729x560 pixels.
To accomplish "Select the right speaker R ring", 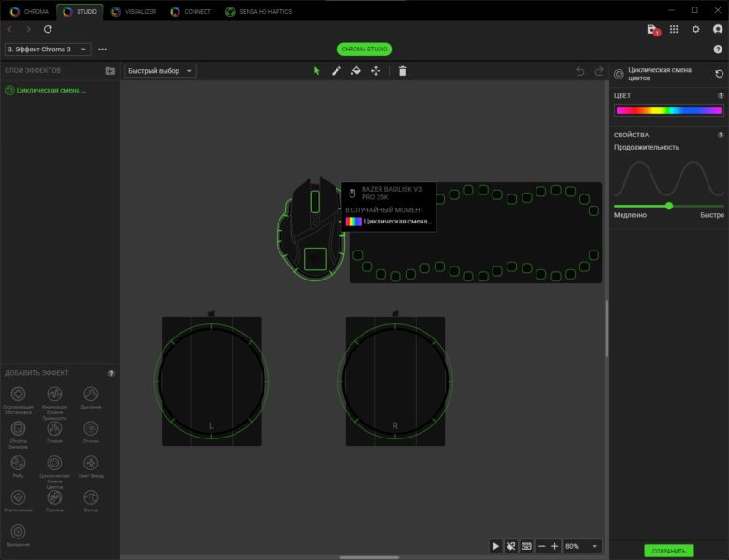I will 395,381.
